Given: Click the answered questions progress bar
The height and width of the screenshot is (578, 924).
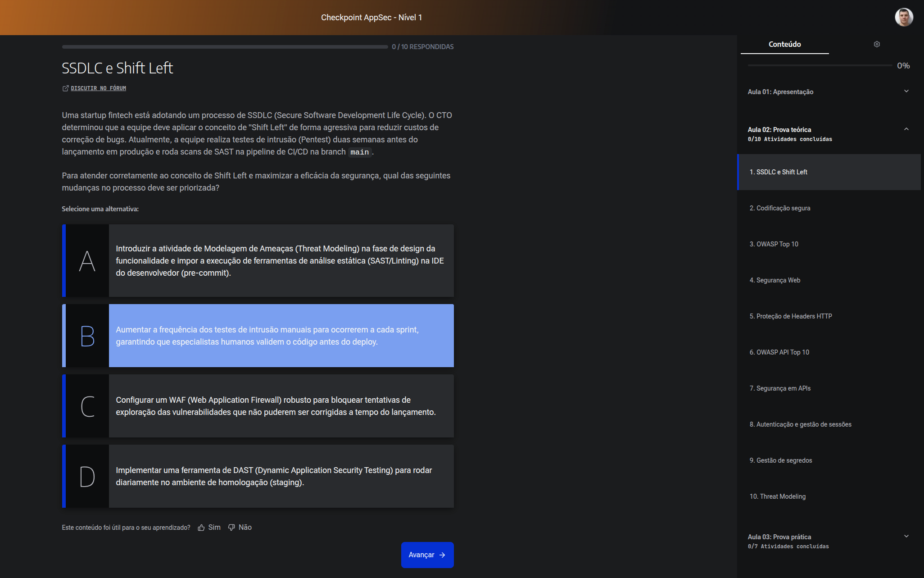Looking at the screenshot, I should (x=225, y=47).
